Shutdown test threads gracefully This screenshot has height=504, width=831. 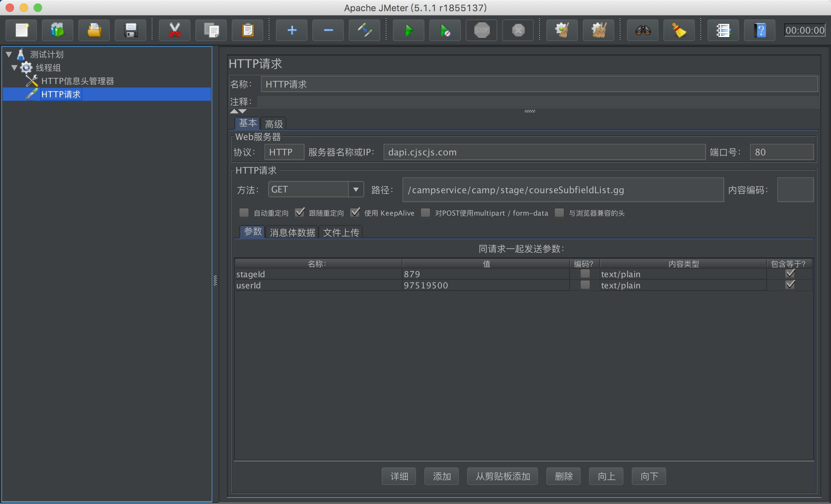click(x=518, y=30)
